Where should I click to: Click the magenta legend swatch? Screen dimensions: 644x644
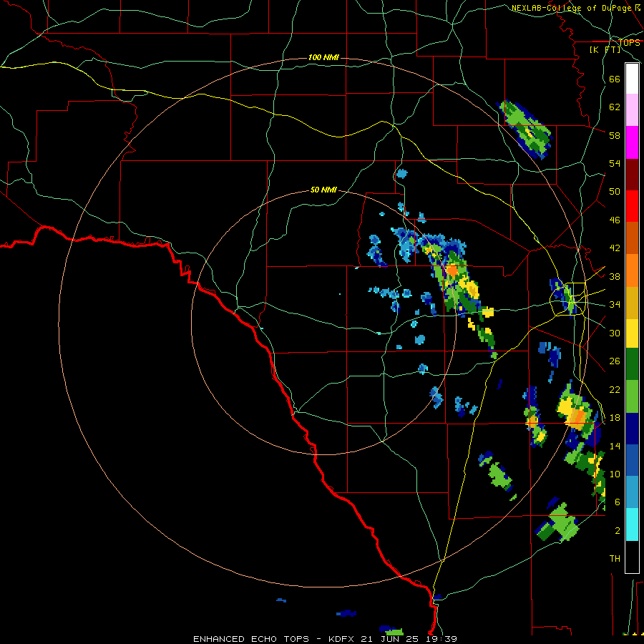(x=632, y=142)
